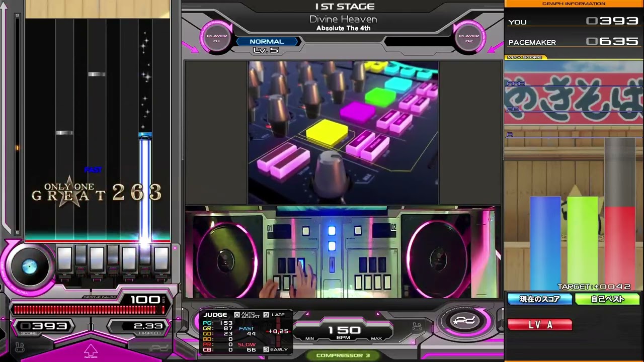Click the JUDGE panel title
Screen dimensions: 644x362
pyautogui.click(x=215, y=315)
